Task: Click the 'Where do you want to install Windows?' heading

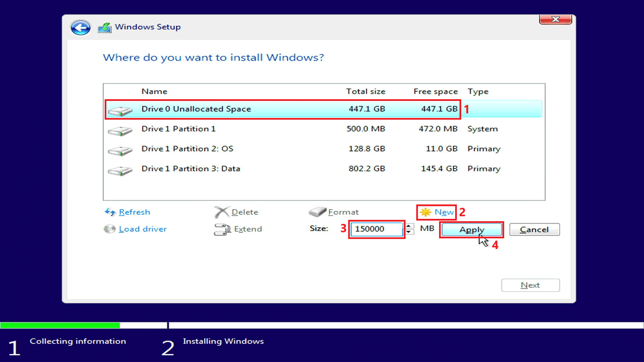Action: pyautogui.click(x=213, y=58)
